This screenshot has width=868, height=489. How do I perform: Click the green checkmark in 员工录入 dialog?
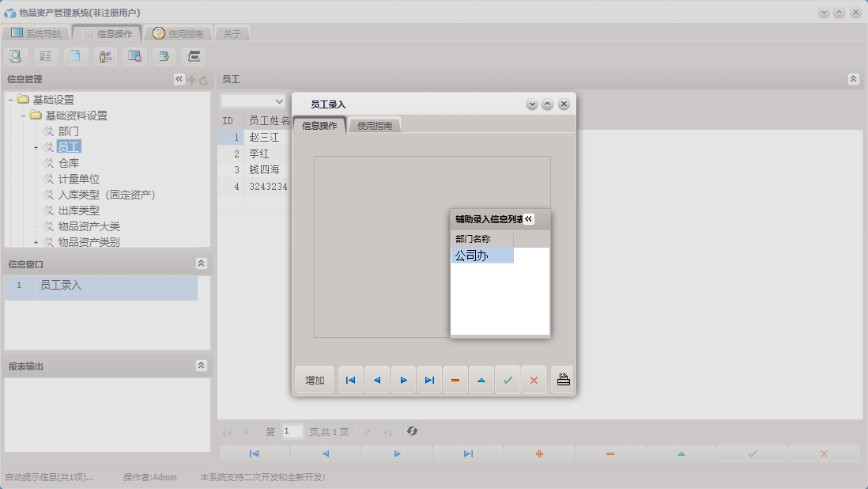pos(508,380)
